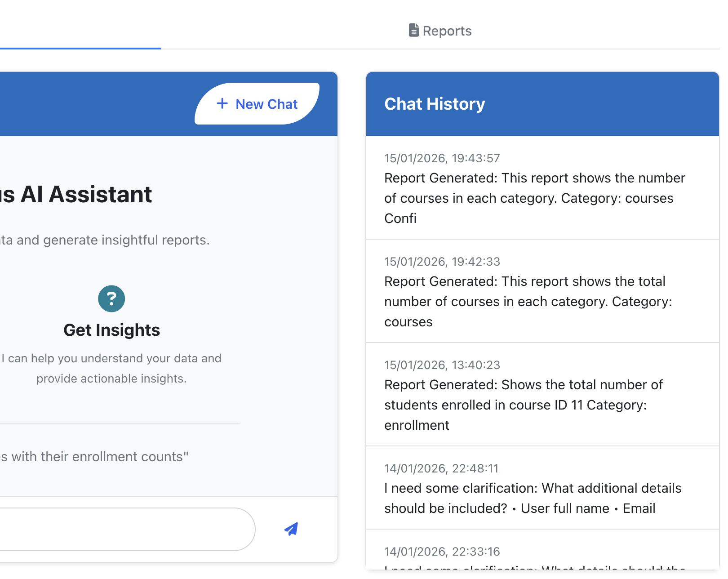Open chat history entry from 15/01/2026, 19:43:57
Image resolution: width=728 pixels, height=579 pixels.
pos(542,188)
